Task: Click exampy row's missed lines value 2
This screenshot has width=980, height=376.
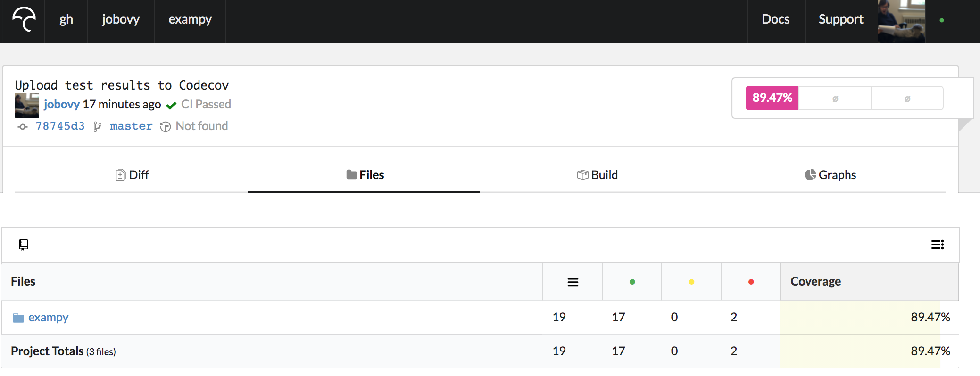Action: point(734,317)
